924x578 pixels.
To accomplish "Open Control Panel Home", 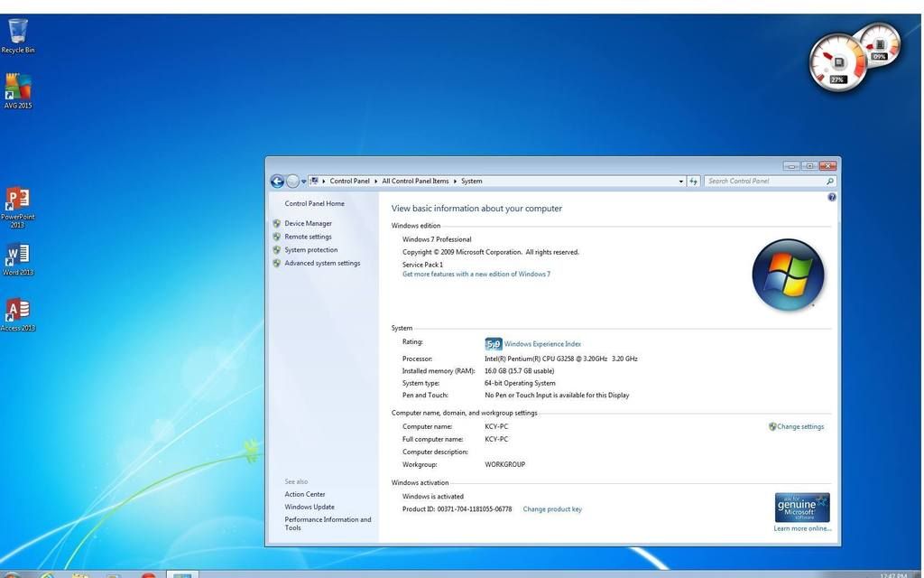I will pos(314,203).
